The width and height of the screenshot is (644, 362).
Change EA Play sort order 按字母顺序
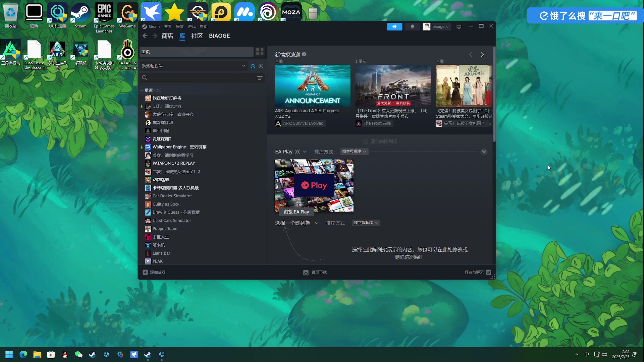[354, 152]
